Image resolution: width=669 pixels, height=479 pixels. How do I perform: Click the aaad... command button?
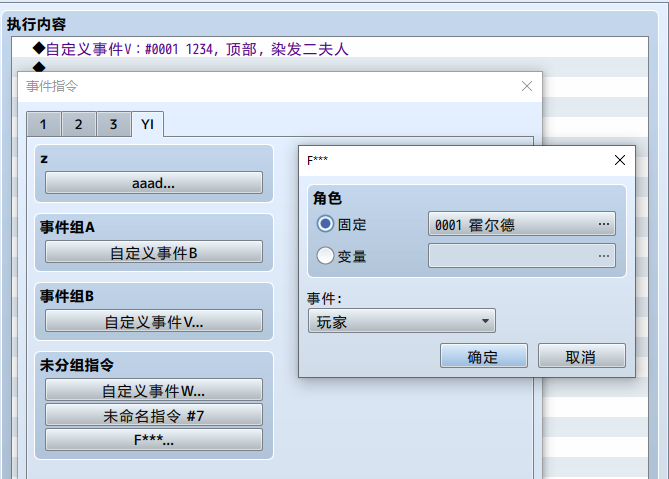pos(154,183)
